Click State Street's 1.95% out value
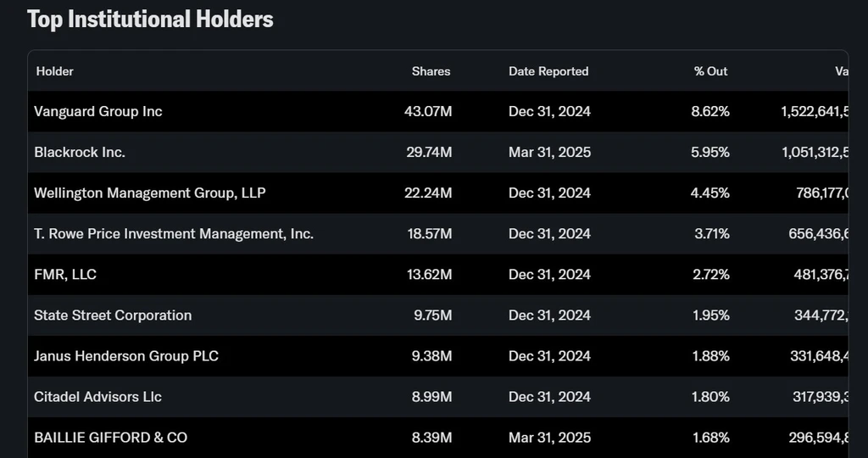This screenshot has height=458, width=868. pos(709,315)
